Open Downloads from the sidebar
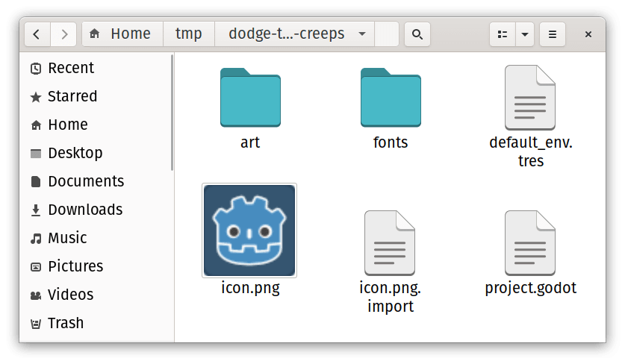This screenshot has width=625, height=364. click(85, 210)
